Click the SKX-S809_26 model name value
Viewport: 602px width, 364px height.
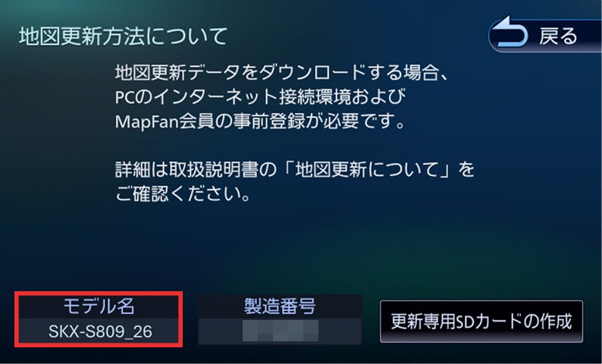(x=100, y=331)
